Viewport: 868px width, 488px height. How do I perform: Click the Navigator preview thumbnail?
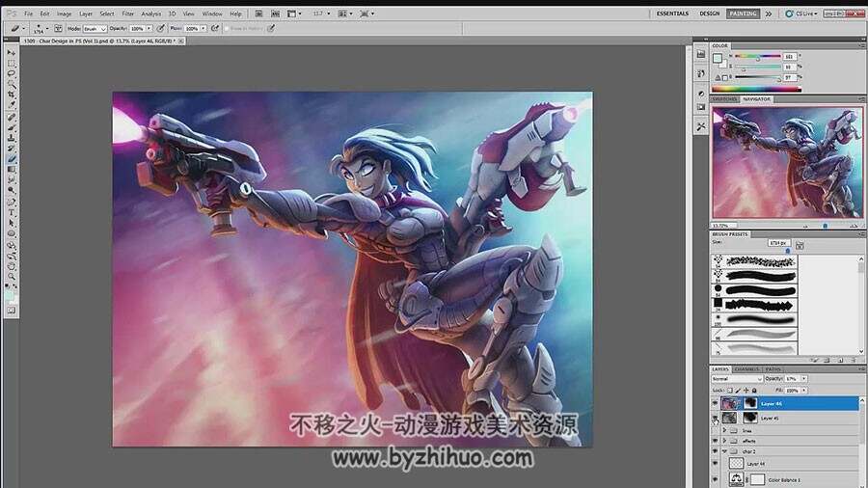[x=787, y=163]
